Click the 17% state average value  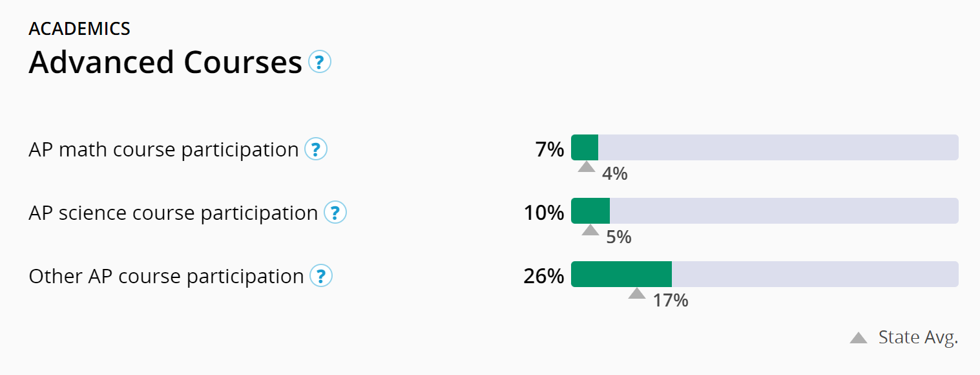(671, 301)
